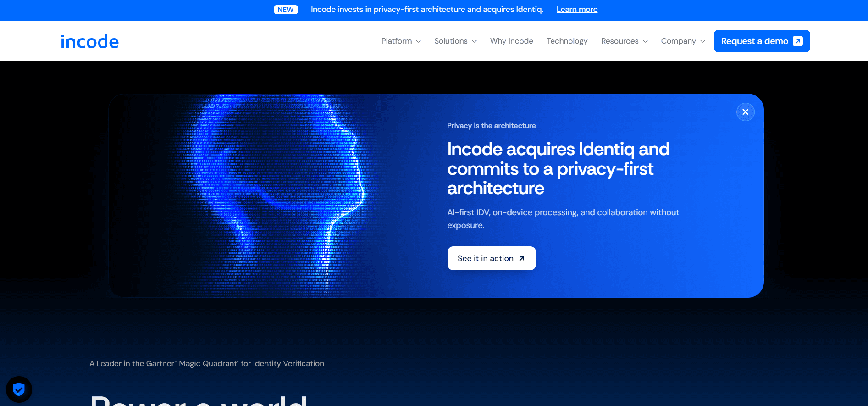Click the 'Incode acquires Identiq' headline
The image size is (868, 406).
(558, 169)
